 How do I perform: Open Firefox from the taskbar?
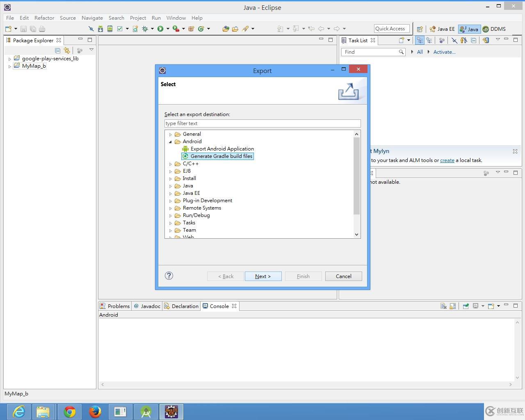(x=95, y=411)
